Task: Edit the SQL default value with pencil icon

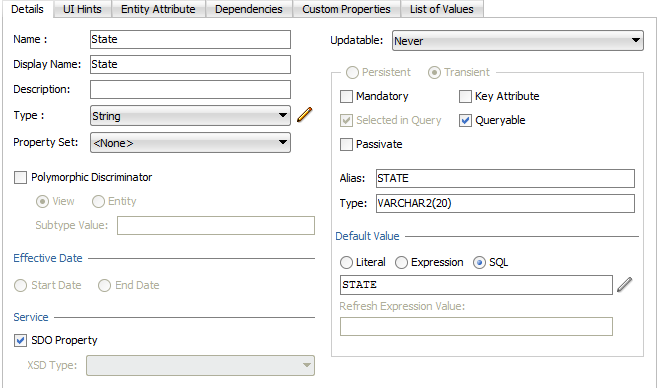Action: tap(625, 285)
